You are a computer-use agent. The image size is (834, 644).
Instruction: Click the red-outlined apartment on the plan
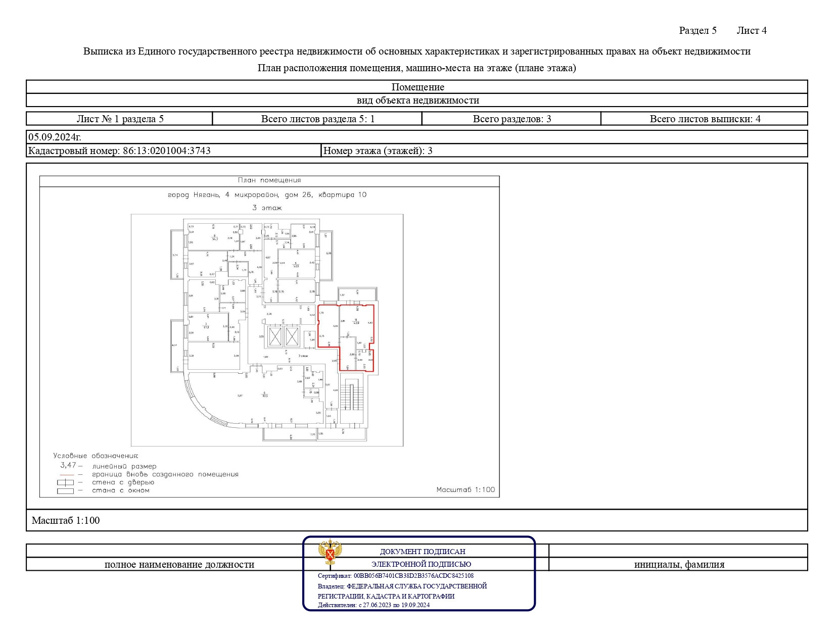tap(347, 337)
